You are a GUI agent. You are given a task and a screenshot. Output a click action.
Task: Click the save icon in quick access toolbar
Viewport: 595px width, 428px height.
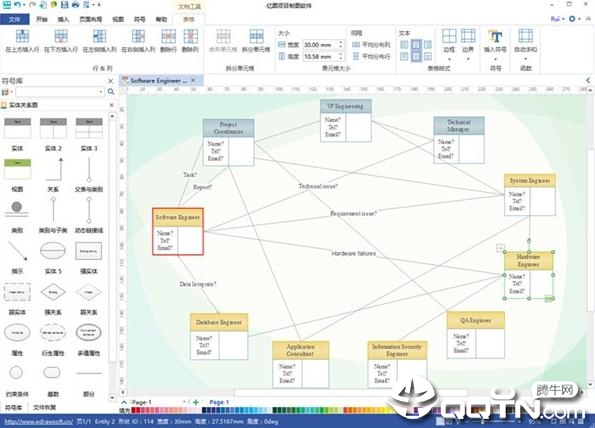(65, 5)
